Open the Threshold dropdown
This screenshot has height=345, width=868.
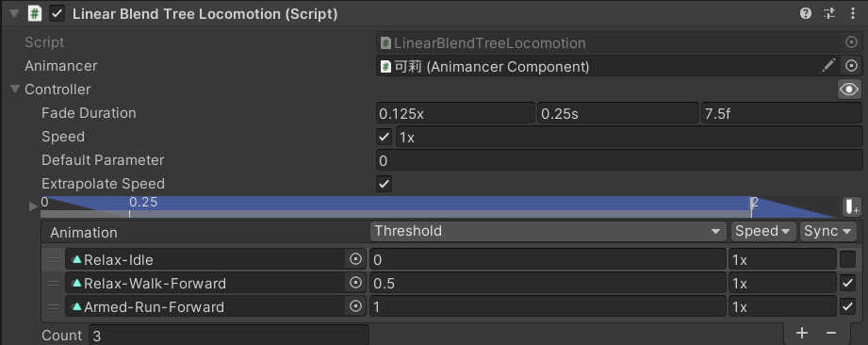(x=548, y=232)
